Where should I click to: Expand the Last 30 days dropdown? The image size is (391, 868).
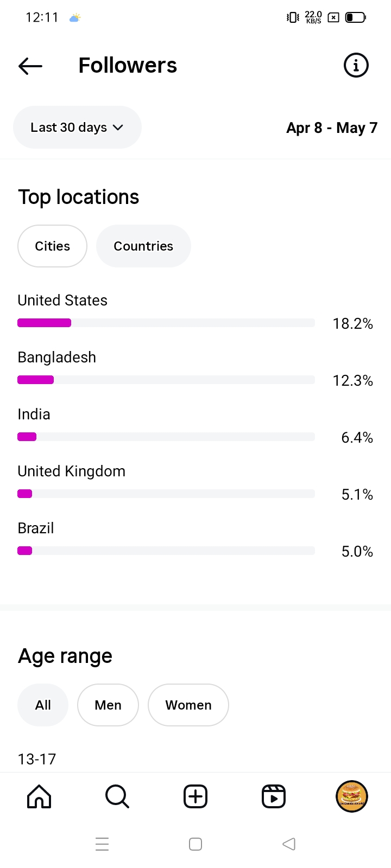pyautogui.click(x=77, y=127)
